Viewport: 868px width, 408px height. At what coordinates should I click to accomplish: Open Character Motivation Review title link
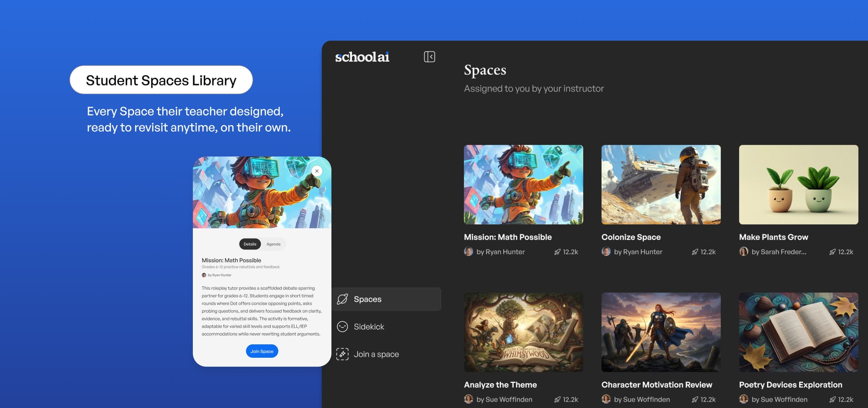pos(657,384)
